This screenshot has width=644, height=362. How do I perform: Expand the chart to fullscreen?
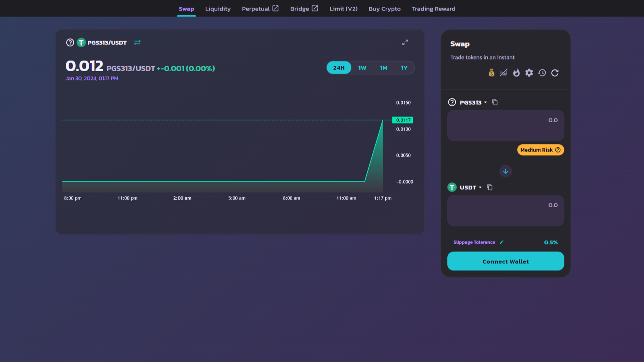tap(405, 42)
